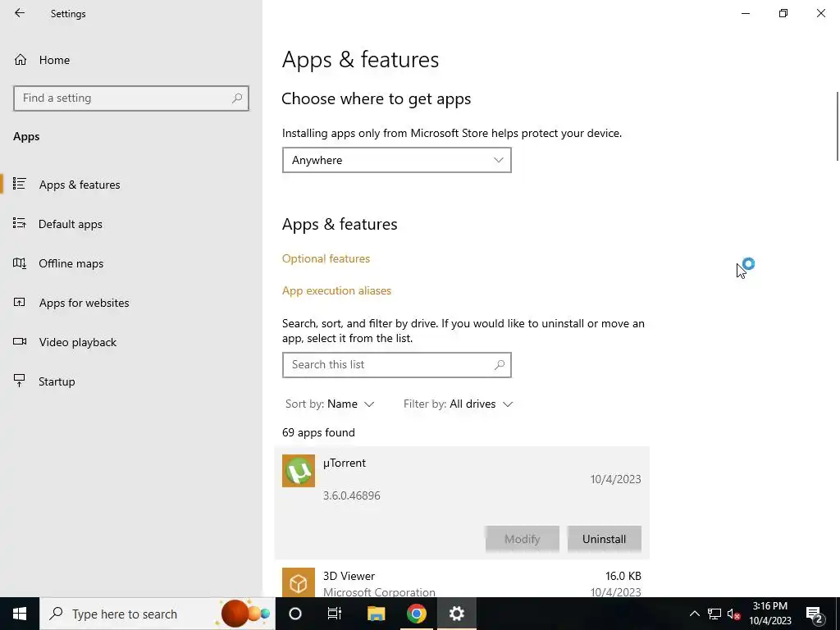Open the Home settings page
Screen dimensions: 840x630
click(54, 60)
